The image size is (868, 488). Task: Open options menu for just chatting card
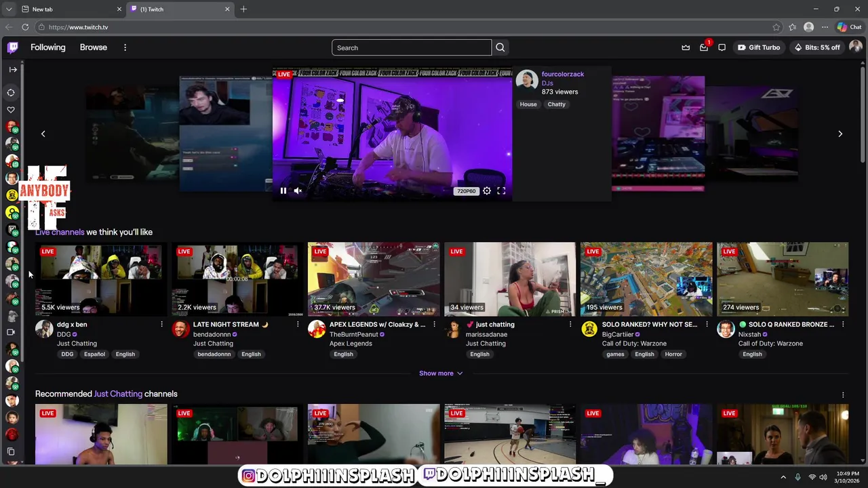570,325
